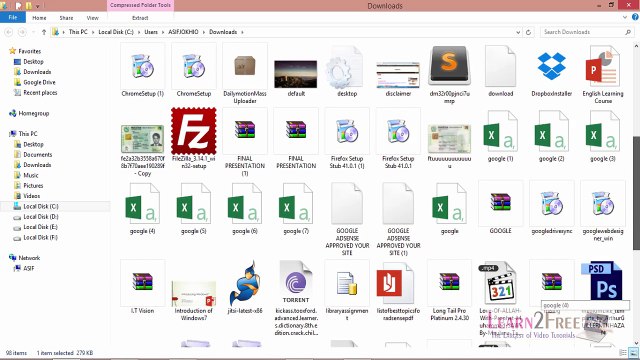Screen dimensions: 640x360
Task: Open Local Disk (D:) in navigation pane
Action: pos(40,217)
